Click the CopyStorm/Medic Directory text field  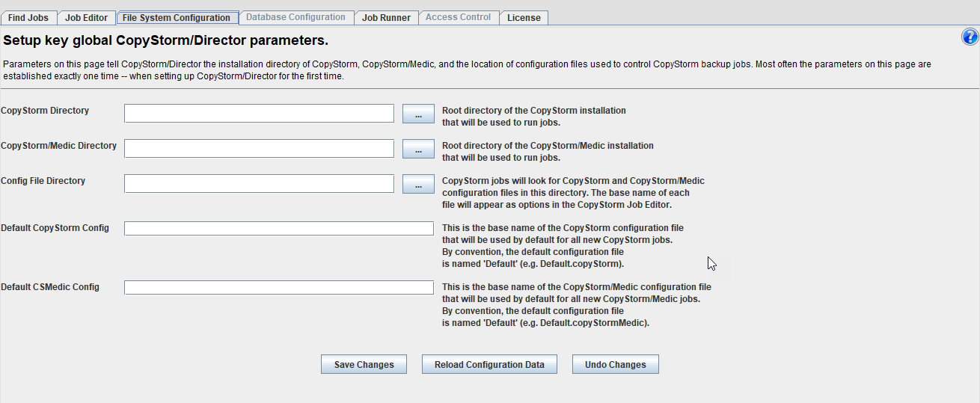pyautogui.click(x=259, y=148)
